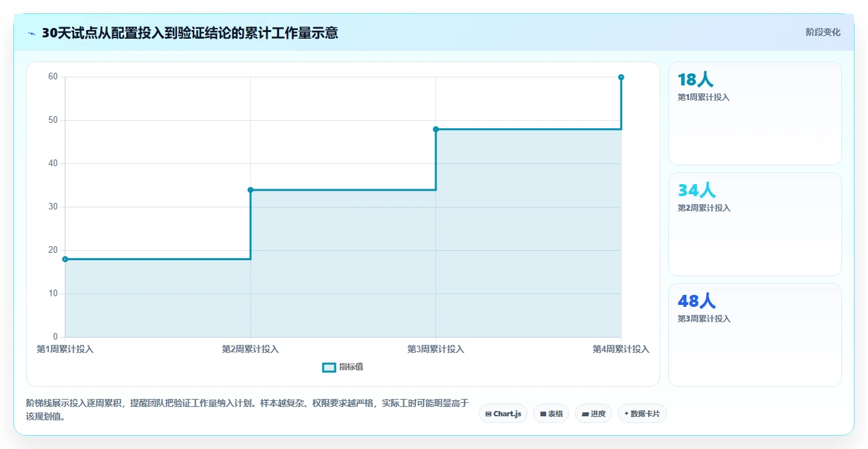Click the data point at week 1 value 18

pos(65,259)
